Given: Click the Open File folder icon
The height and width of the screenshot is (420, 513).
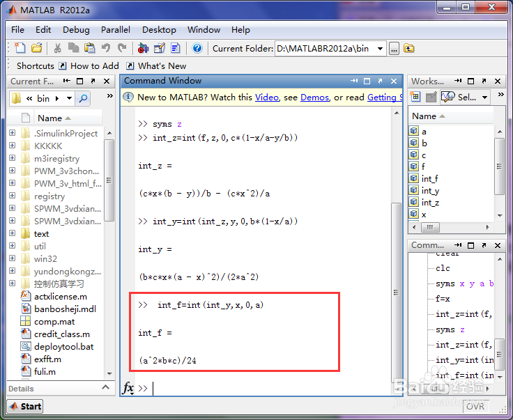Looking at the screenshot, I should click(x=37, y=48).
